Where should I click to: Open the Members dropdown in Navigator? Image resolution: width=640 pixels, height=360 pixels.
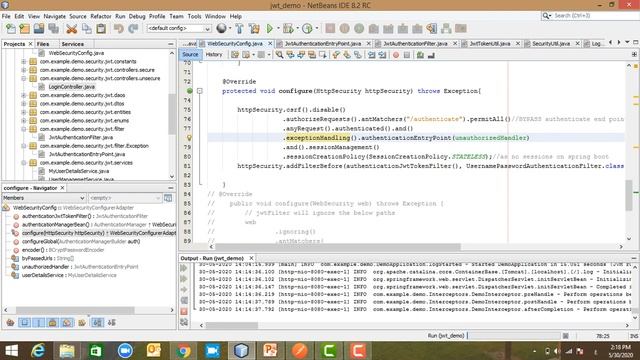[44, 198]
